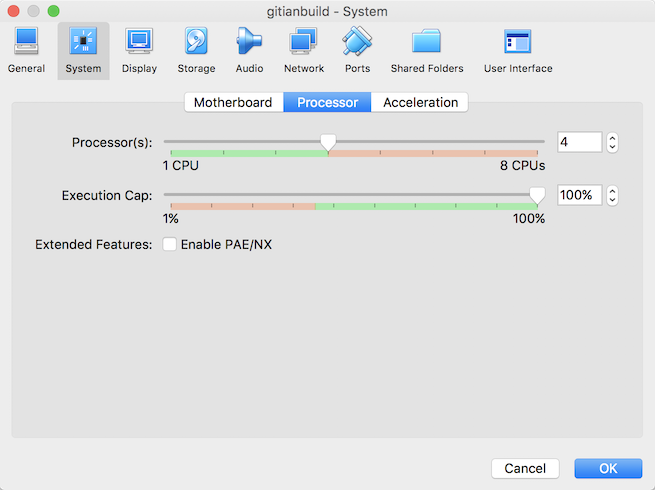Click the Processor count input field
The width and height of the screenshot is (655, 490).
coord(579,143)
